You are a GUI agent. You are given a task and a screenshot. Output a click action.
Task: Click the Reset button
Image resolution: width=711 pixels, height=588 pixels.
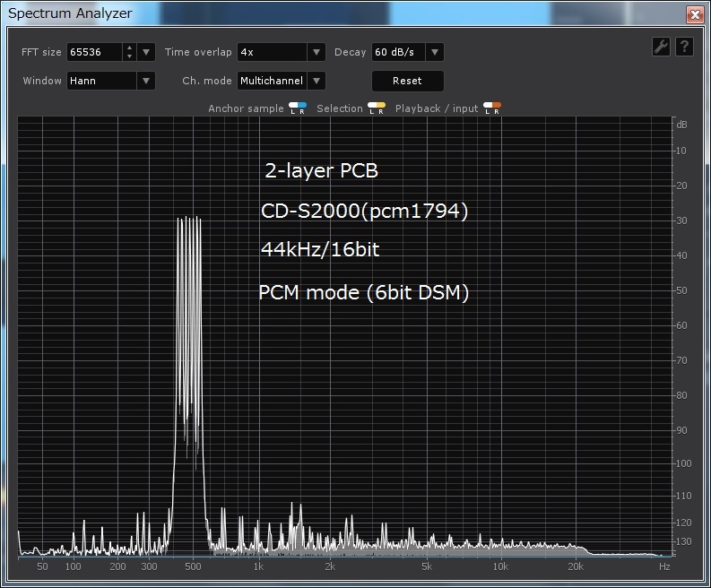(407, 82)
